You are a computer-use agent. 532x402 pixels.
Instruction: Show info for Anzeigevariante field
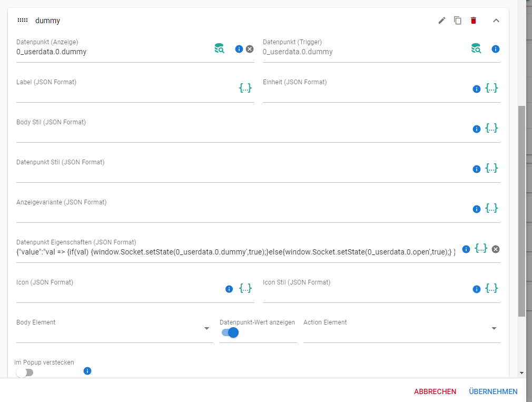pyautogui.click(x=477, y=209)
